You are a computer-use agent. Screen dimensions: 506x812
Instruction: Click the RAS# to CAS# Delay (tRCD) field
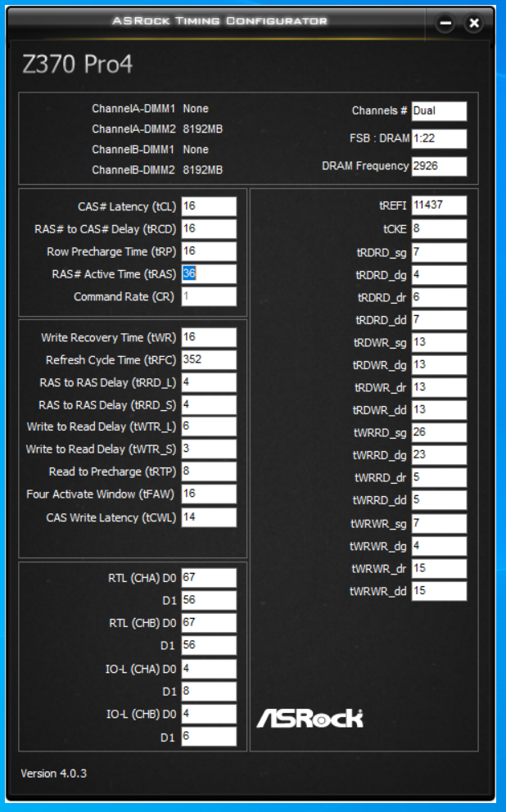pos(209,229)
